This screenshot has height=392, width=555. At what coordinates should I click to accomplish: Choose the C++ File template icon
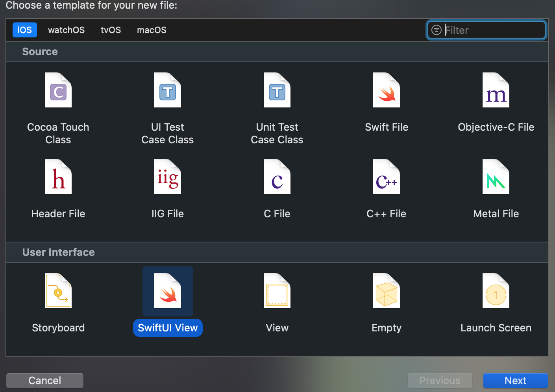pos(387,177)
